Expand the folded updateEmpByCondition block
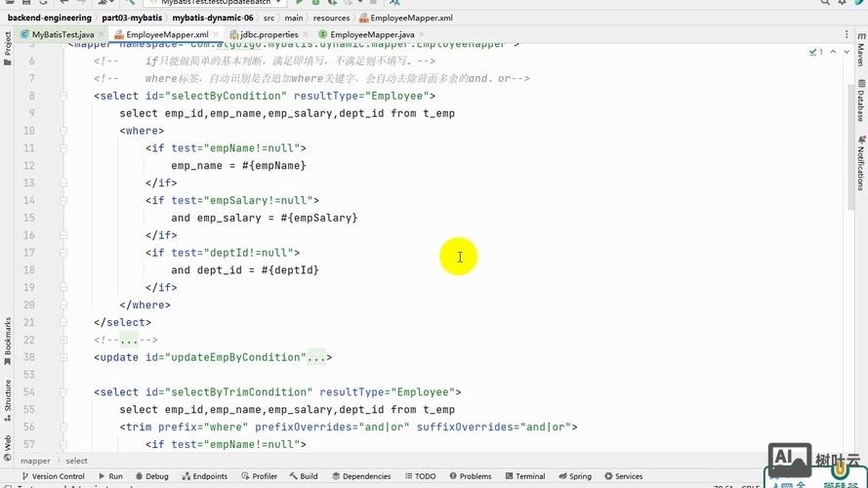This screenshot has height=488, width=868. pyautogui.click(x=318, y=357)
